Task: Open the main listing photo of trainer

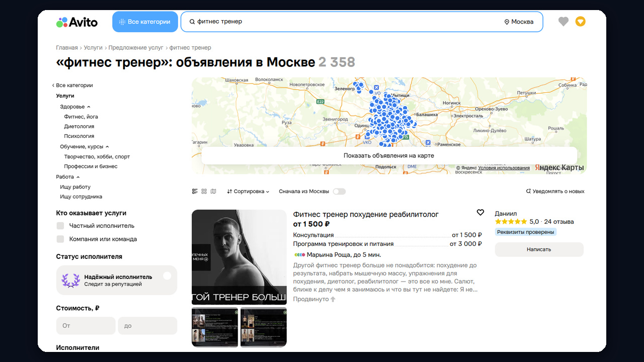Action: [239, 257]
